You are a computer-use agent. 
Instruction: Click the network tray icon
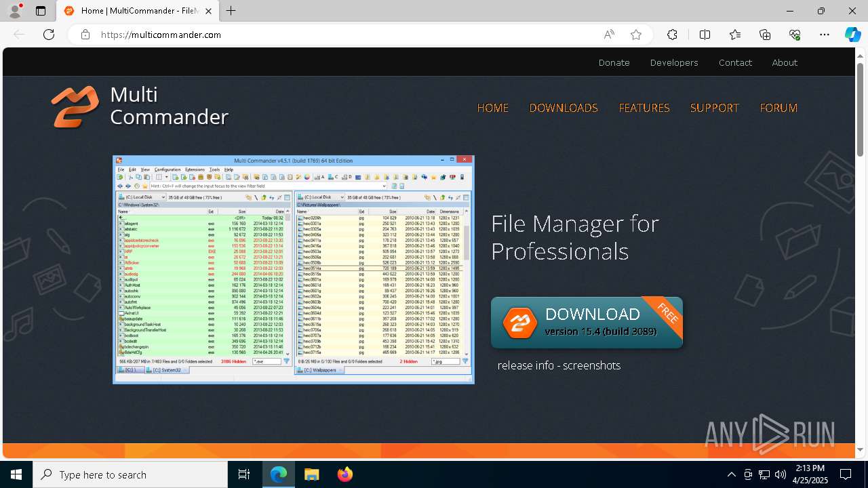pyautogui.click(x=764, y=474)
